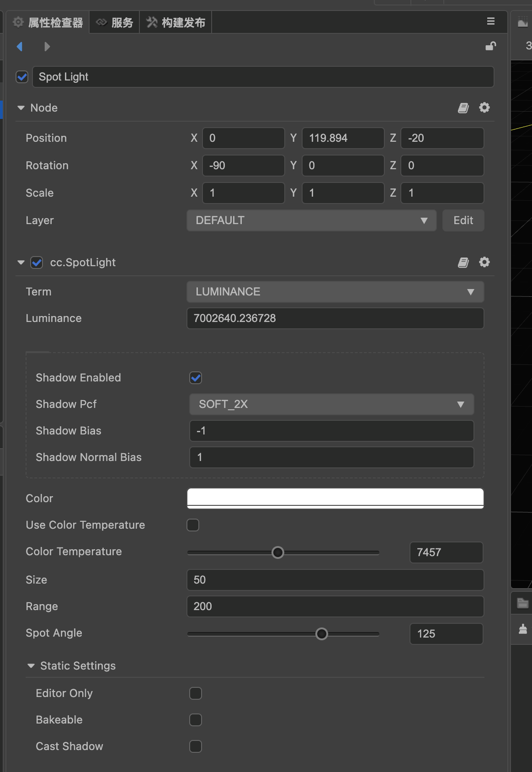Check the Bakeable option
This screenshot has height=772, width=532.
point(196,720)
